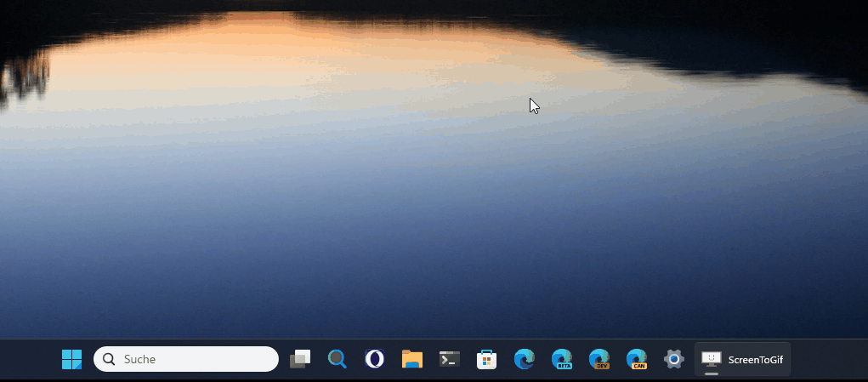Launch Microsoft Edge stable browser
The height and width of the screenshot is (382, 868).
(x=525, y=359)
